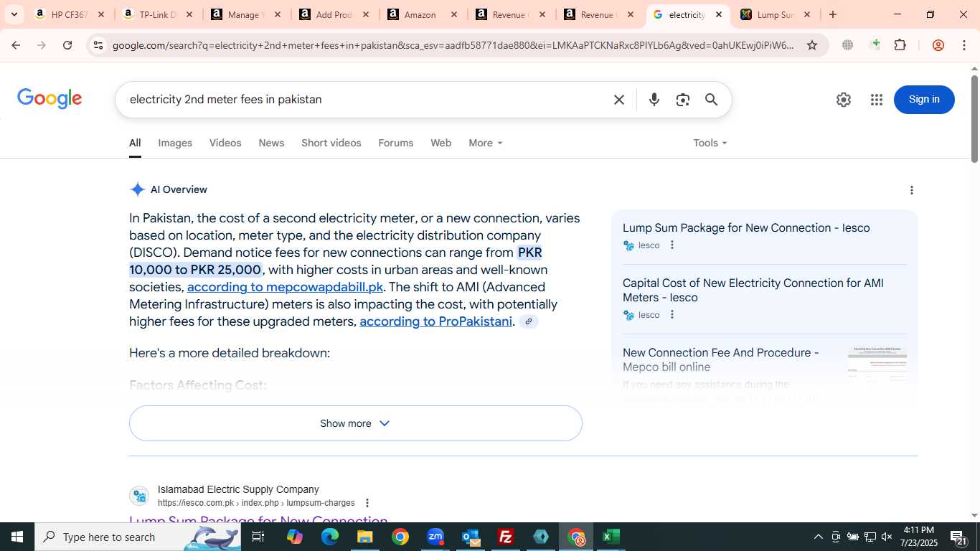Show hidden system tray icons
This screenshot has height=551, width=980.
818,537
